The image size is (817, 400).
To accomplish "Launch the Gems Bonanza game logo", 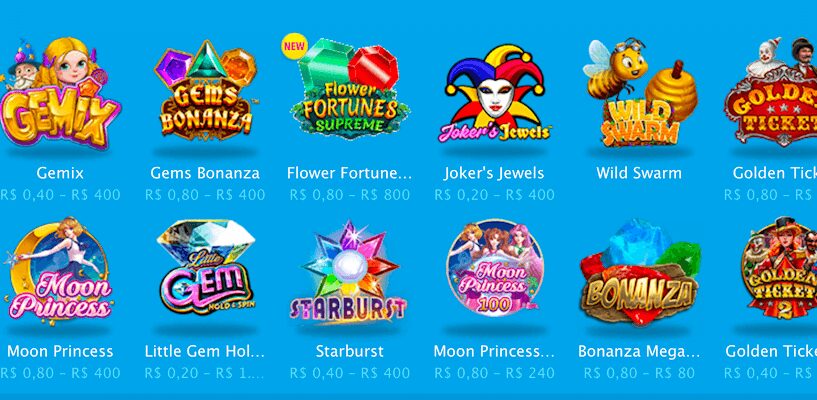I will [x=205, y=90].
